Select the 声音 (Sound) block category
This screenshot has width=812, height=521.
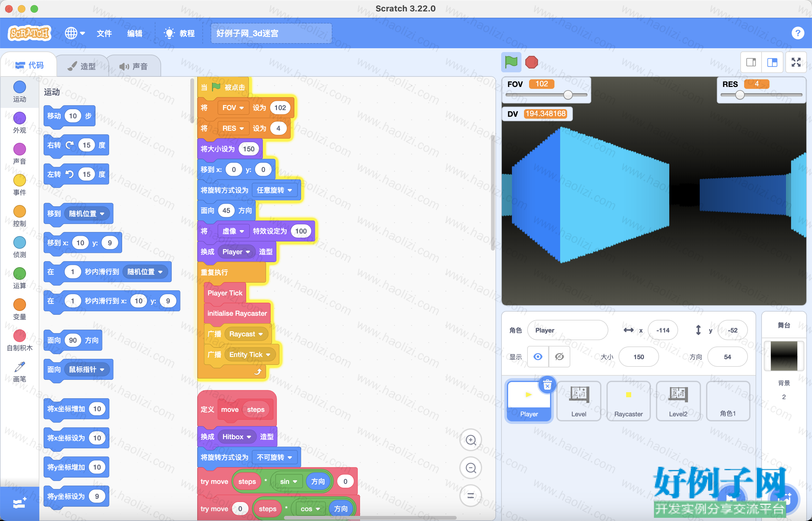point(20,154)
